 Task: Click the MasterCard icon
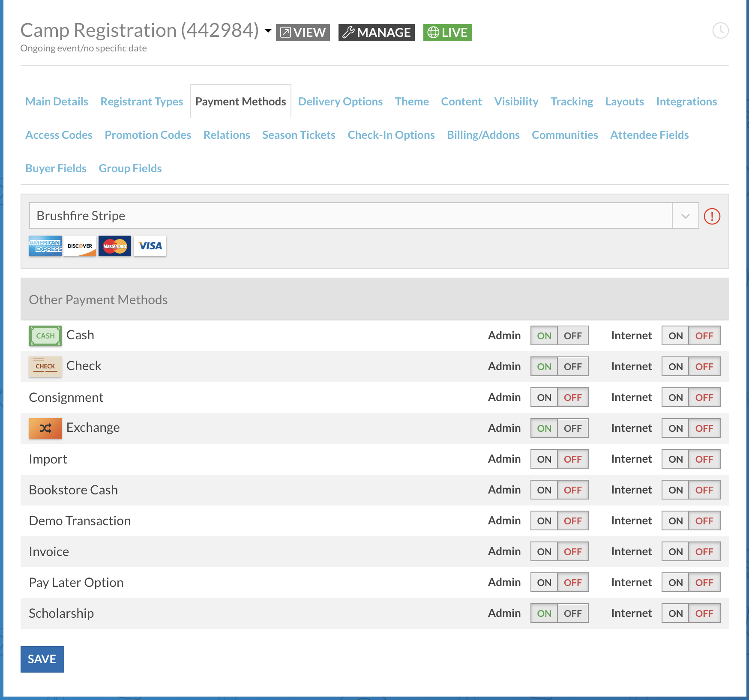click(x=114, y=246)
